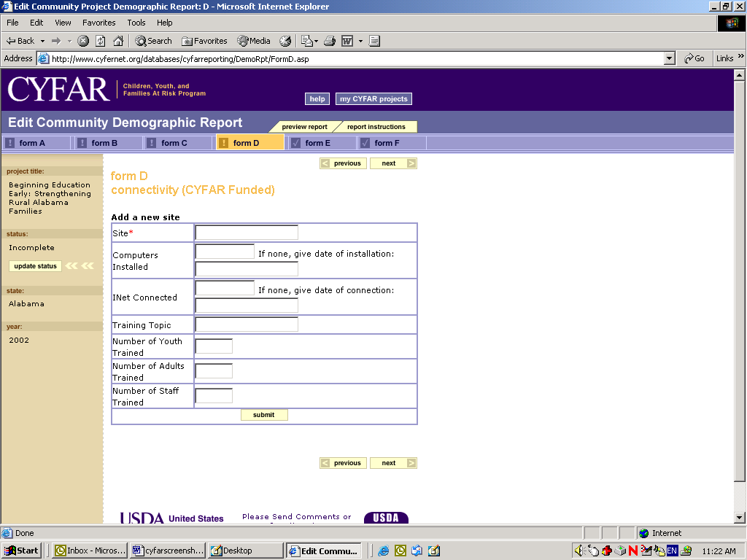Click the Site text field

pos(247,233)
